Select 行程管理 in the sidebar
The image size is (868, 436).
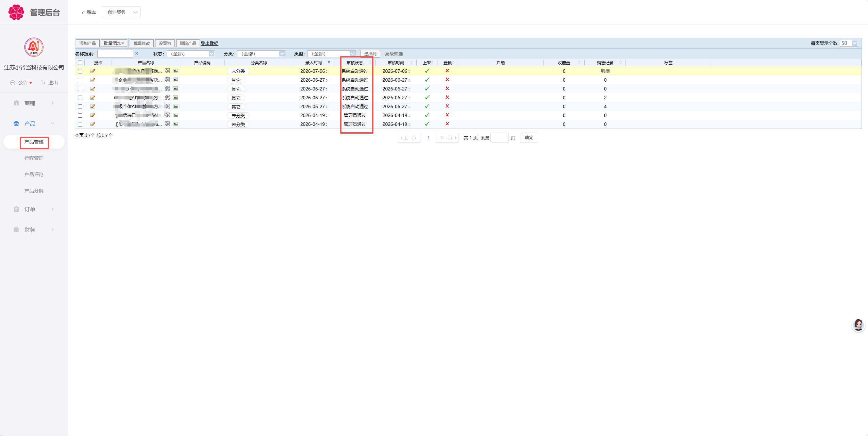tap(34, 158)
